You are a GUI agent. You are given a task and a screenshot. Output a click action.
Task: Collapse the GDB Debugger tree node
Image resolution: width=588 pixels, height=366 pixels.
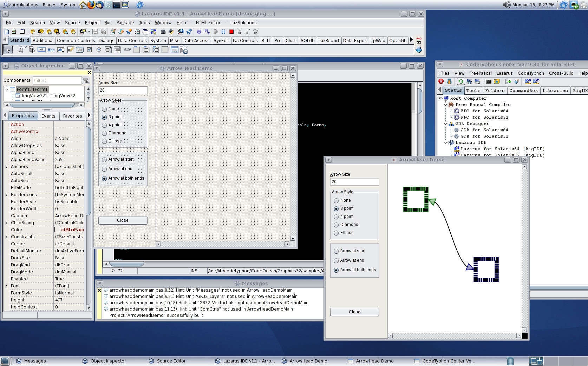pyautogui.click(x=445, y=124)
